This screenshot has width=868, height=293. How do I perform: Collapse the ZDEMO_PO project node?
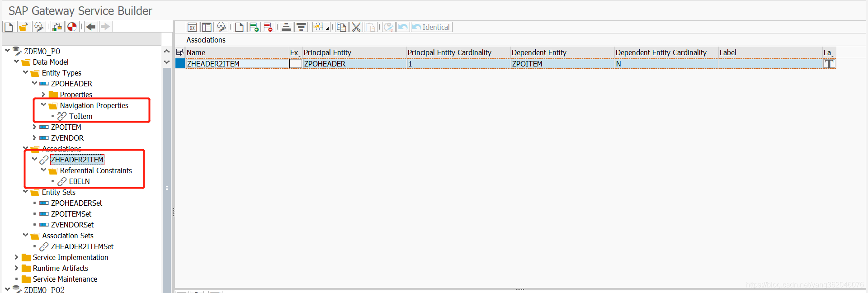point(8,51)
